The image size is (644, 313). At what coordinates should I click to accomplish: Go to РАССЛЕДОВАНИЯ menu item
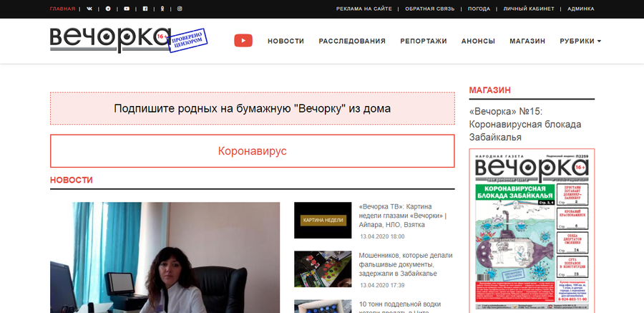(x=352, y=41)
